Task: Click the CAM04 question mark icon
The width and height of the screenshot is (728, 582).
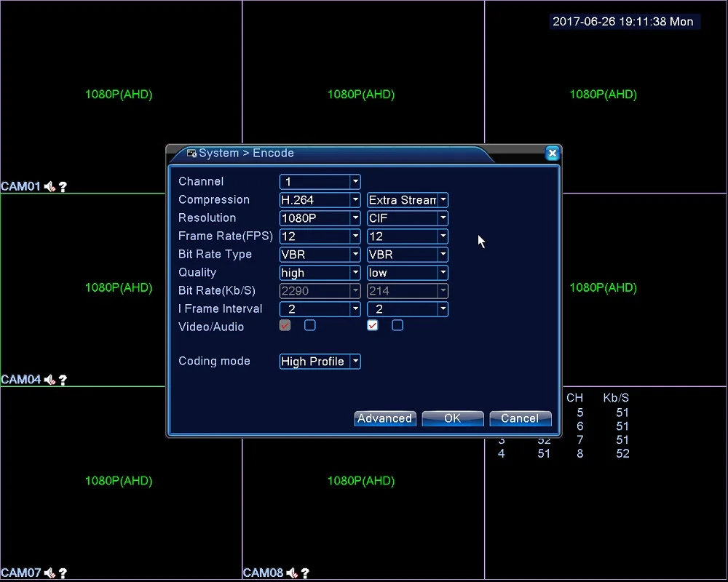Action: [x=63, y=380]
